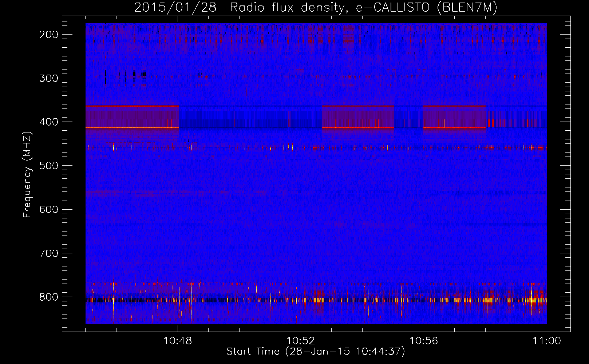Click the 11:00 time tick label
This screenshot has width=589, height=364.
[x=547, y=341]
